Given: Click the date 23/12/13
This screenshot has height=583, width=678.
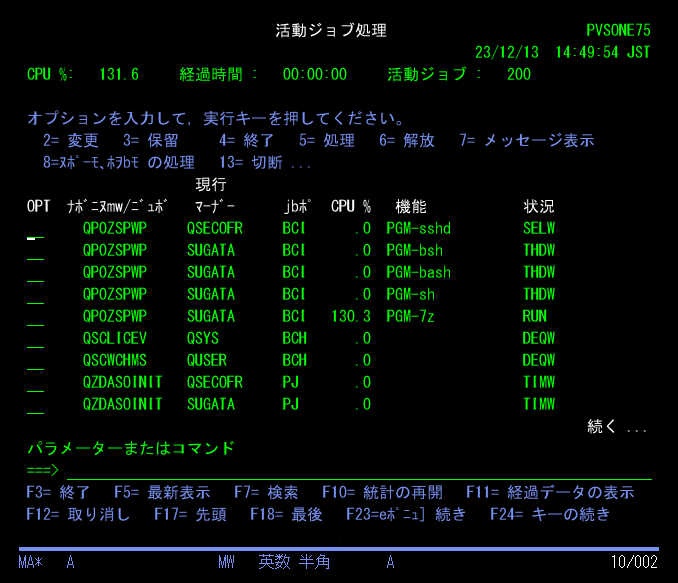Looking at the screenshot, I should pos(507,52).
